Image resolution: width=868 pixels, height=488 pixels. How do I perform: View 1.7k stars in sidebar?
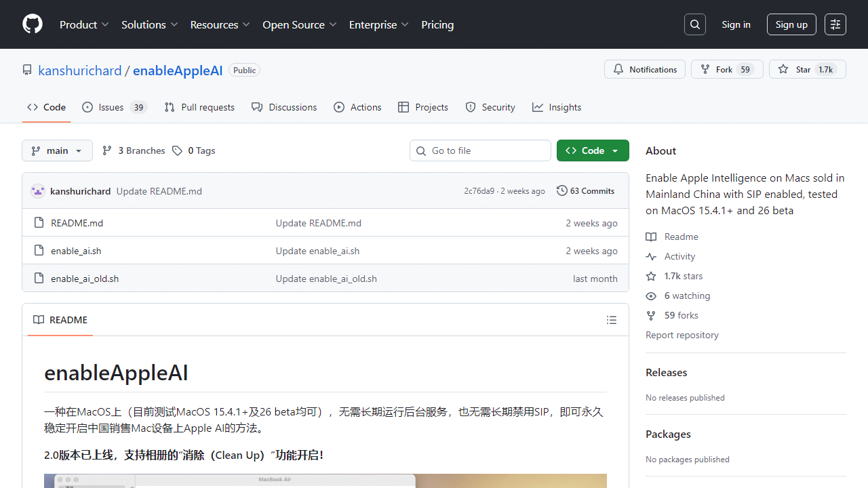(674, 276)
